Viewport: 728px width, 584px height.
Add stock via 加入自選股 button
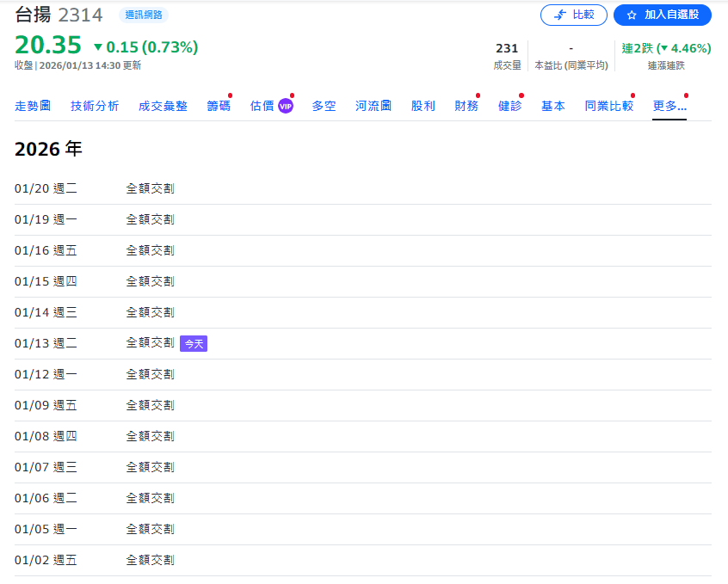[662, 15]
